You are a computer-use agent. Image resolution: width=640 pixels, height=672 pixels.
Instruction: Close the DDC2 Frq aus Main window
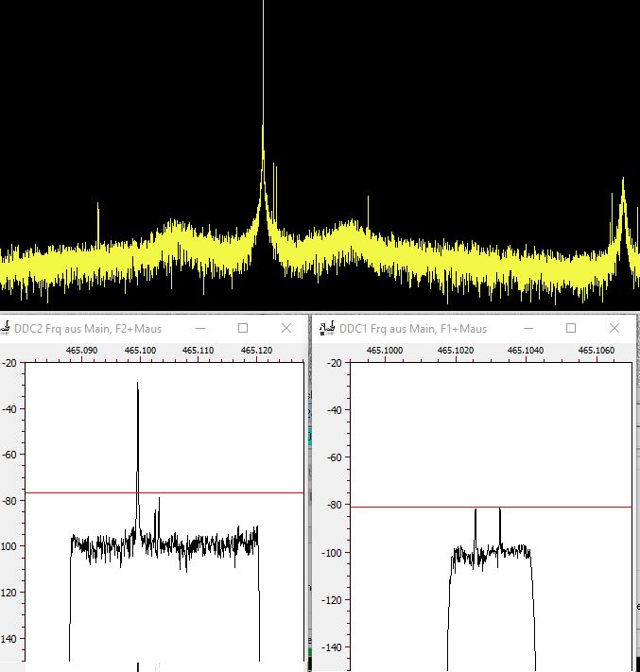(286, 328)
